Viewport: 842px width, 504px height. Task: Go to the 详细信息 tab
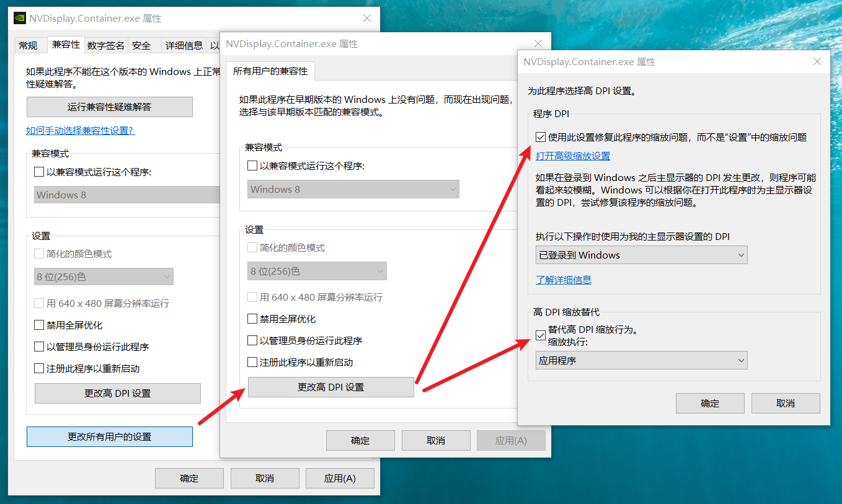184,45
